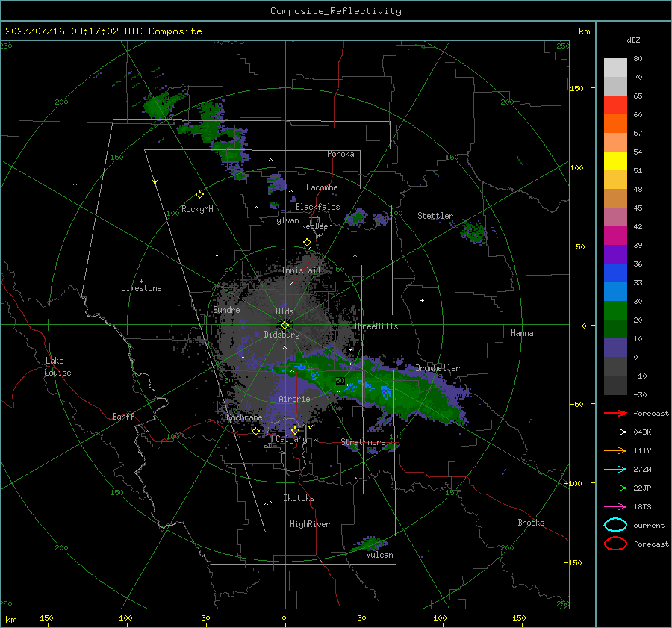Click the HighRiver label
The width and height of the screenshot is (672, 628).
coord(310,524)
